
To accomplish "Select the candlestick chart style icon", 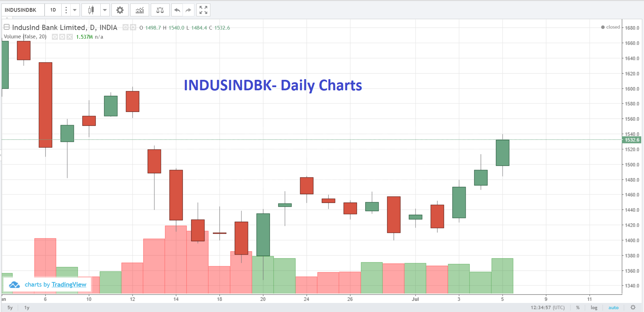I will click(91, 10).
